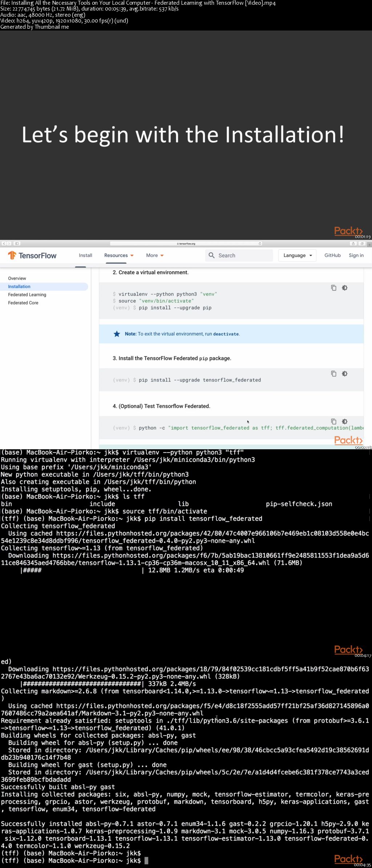This screenshot has height=868, width=372.
Task: Click the Safari show tabs button
Action: coord(362,244)
